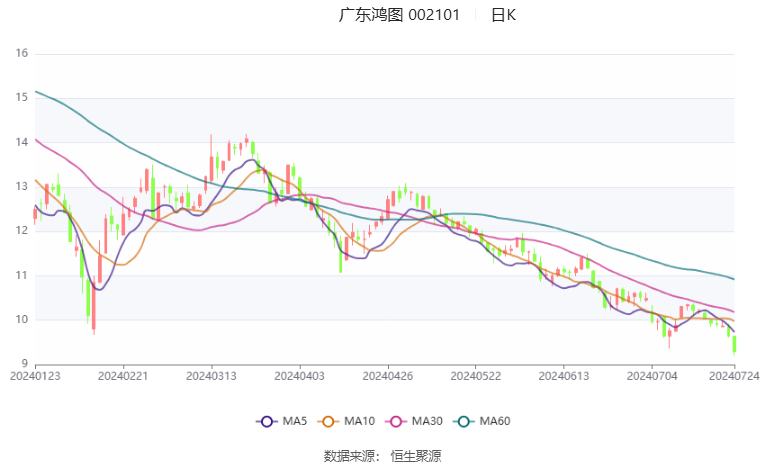Viewport: 765px width, 465px height.
Task: Click the 16 price axis label
Action: coord(21,53)
